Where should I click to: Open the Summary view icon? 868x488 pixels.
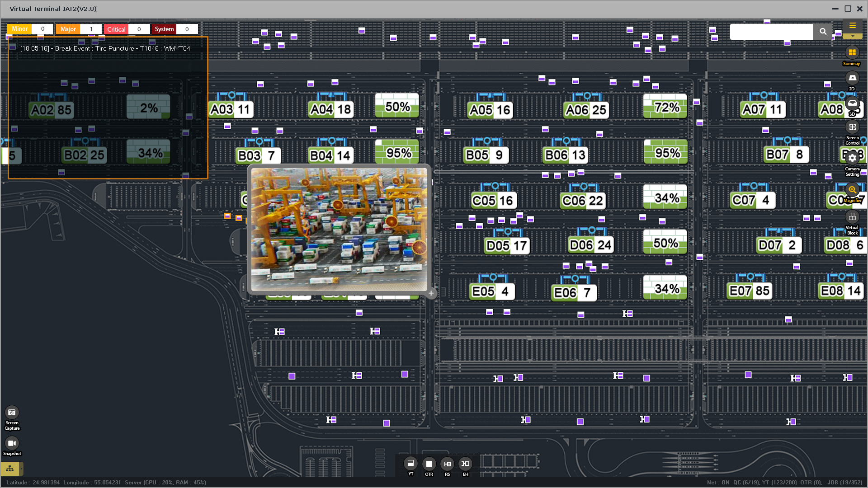pyautogui.click(x=852, y=53)
